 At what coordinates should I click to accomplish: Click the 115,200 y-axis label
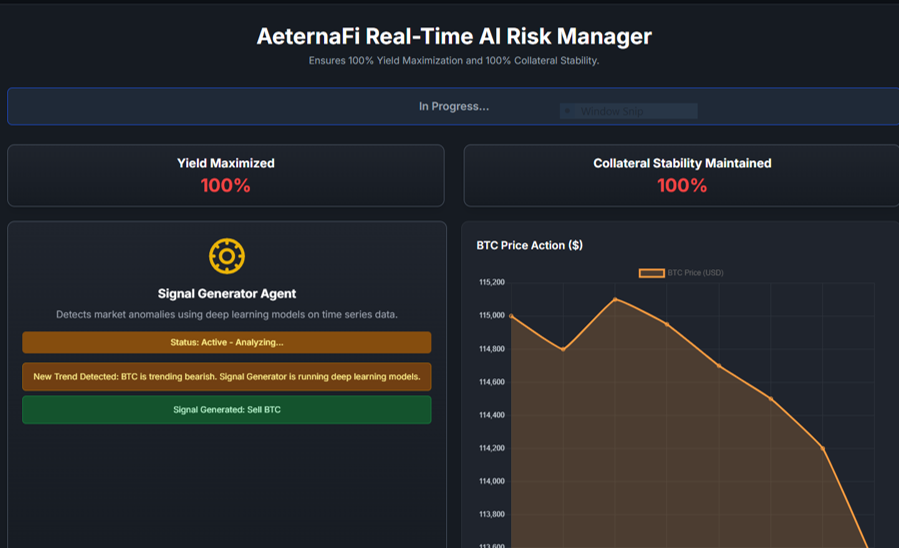(x=492, y=282)
